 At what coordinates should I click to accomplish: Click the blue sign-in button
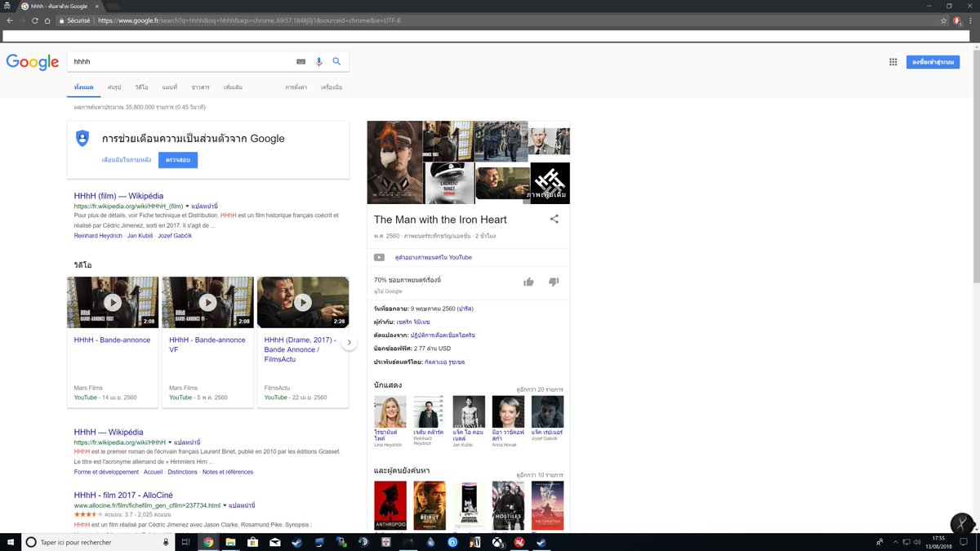[x=933, y=62]
